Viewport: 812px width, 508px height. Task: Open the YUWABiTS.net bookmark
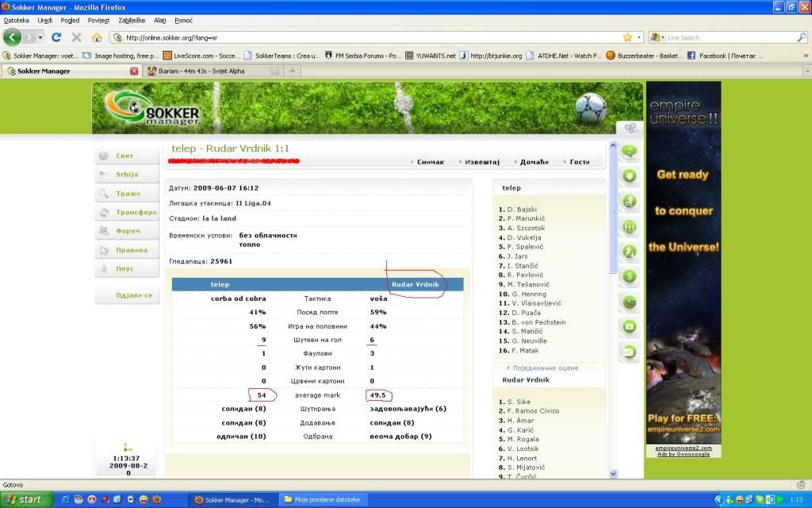click(x=431, y=56)
